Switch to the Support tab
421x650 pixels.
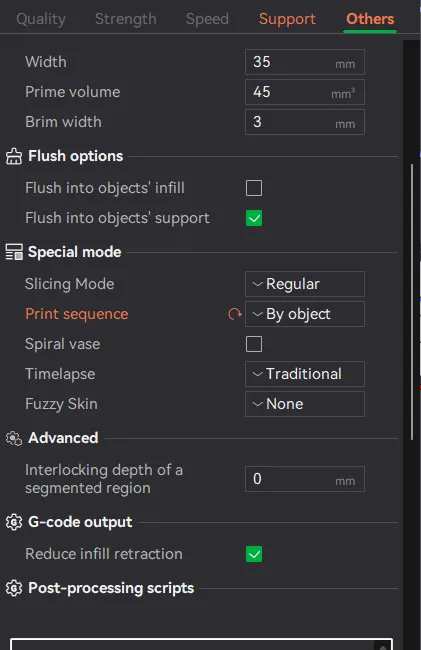[287, 19]
